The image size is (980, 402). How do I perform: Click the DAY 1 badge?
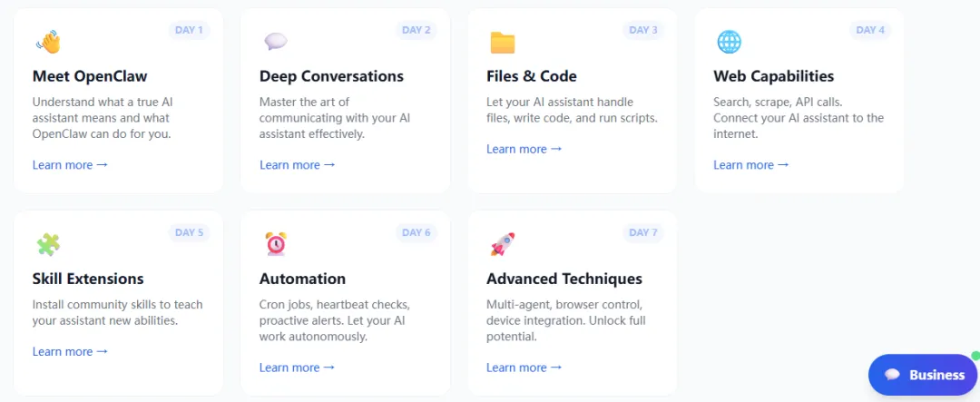pos(190,30)
